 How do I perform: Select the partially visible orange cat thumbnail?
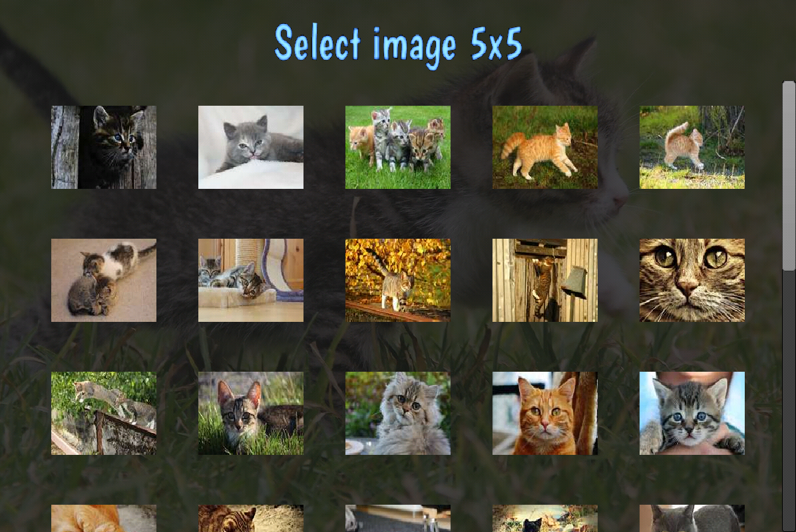point(104,518)
